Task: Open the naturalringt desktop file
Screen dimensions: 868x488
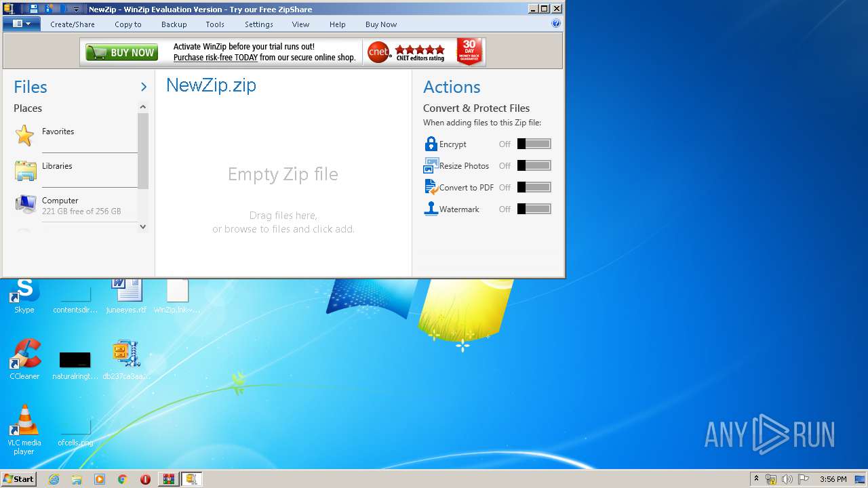Action: pos(75,365)
